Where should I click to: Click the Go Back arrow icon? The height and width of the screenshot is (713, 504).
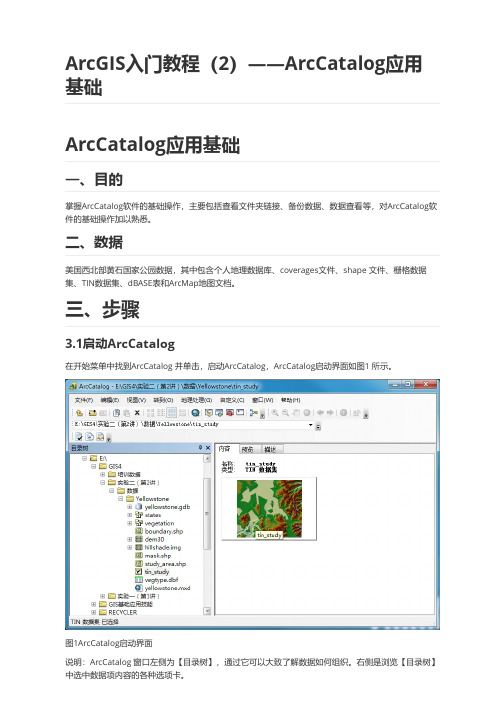[x=320, y=413]
